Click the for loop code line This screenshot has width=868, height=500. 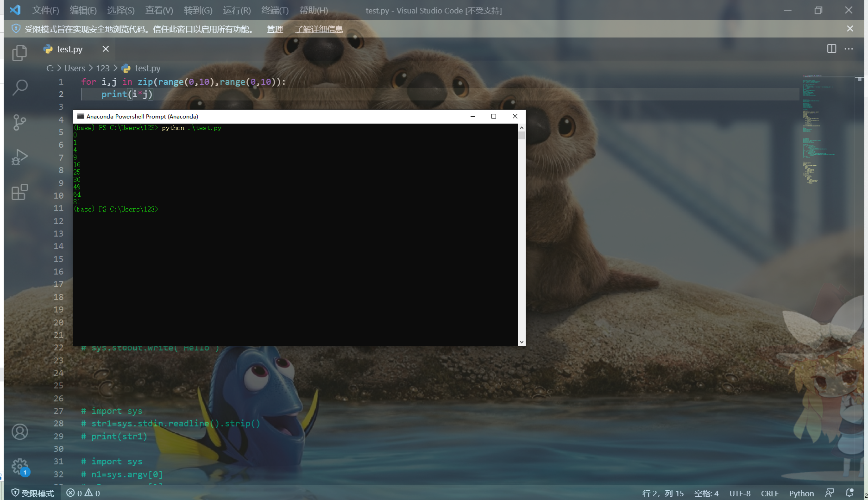pyautogui.click(x=183, y=82)
